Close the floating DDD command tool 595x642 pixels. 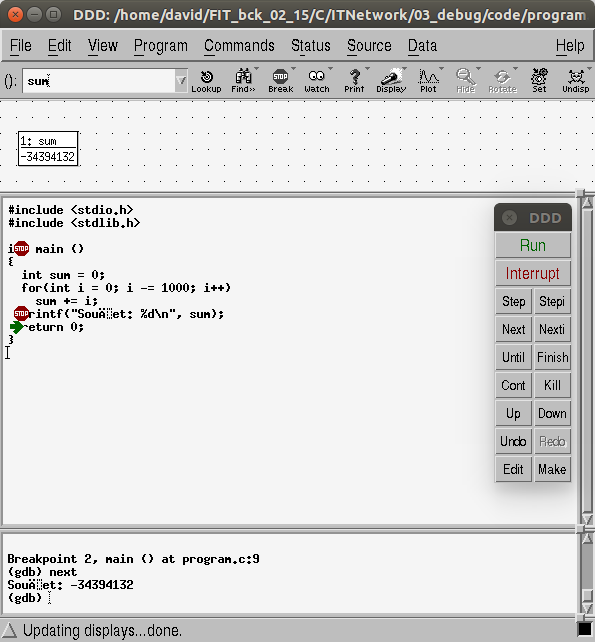click(x=509, y=217)
